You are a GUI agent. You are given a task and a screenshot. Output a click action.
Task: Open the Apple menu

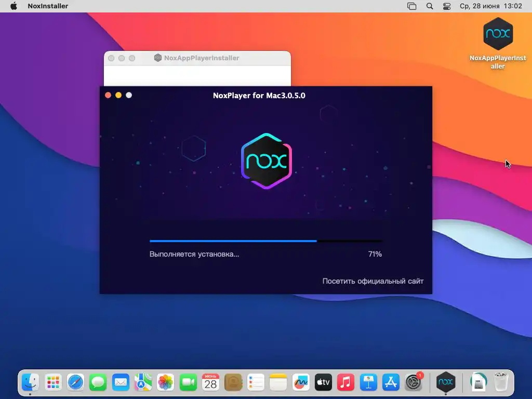point(14,6)
